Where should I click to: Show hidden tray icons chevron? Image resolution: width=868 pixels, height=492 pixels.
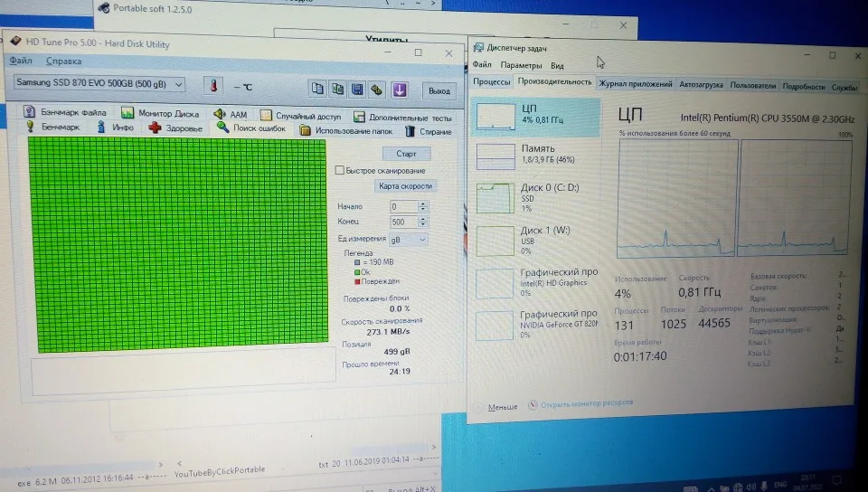[711, 488]
